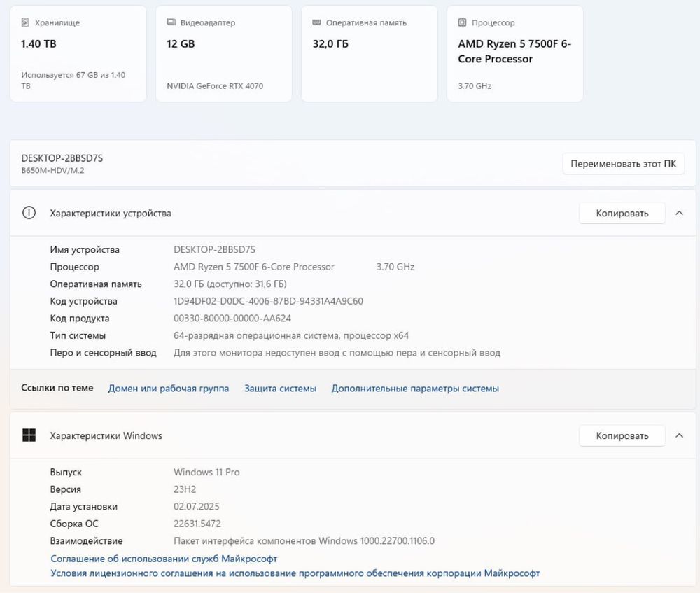Click the RAM icon in Оперативная память card
This screenshot has height=593, width=700.
pyautogui.click(x=316, y=22)
